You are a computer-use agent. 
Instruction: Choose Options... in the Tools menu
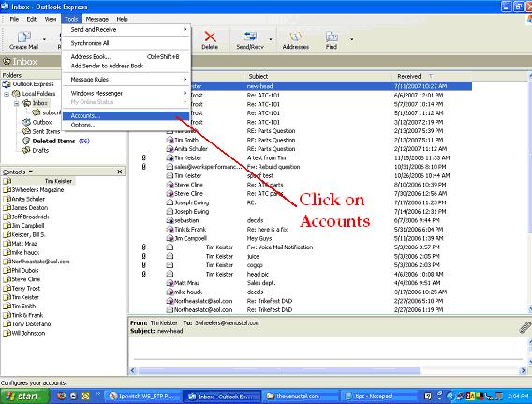point(126,125)
